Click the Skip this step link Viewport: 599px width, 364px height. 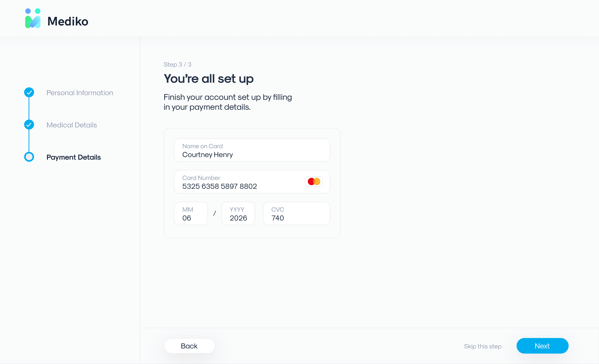tap(482, 346)
